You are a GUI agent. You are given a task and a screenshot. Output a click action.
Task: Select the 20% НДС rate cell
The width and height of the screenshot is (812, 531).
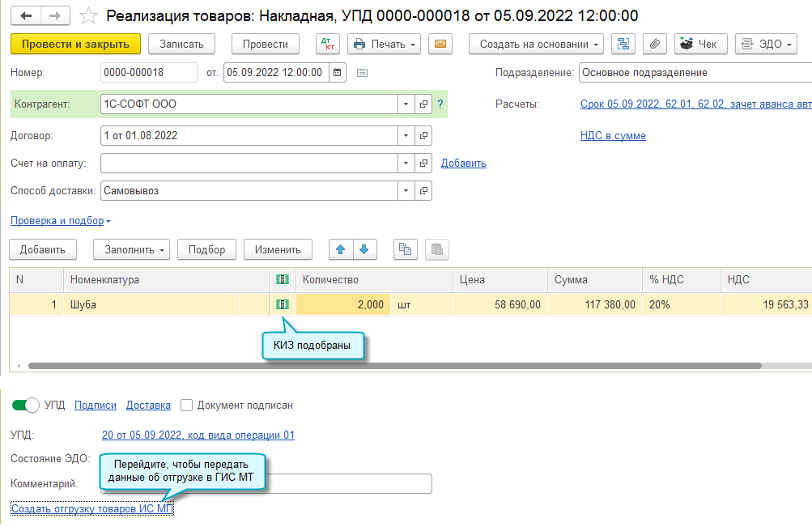pos(682,304)
